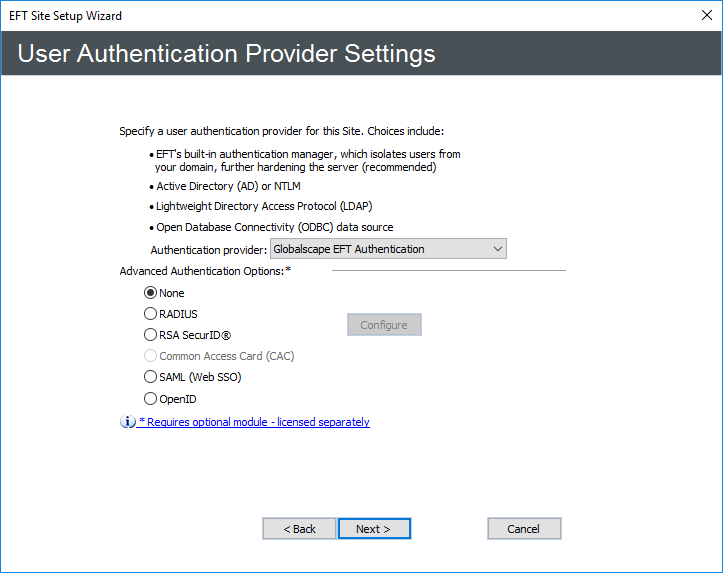Viewport: 723px width, 573px height.
Task: Click the dropdown arrow of Authentication provider
Action: (x=497, y=249)
